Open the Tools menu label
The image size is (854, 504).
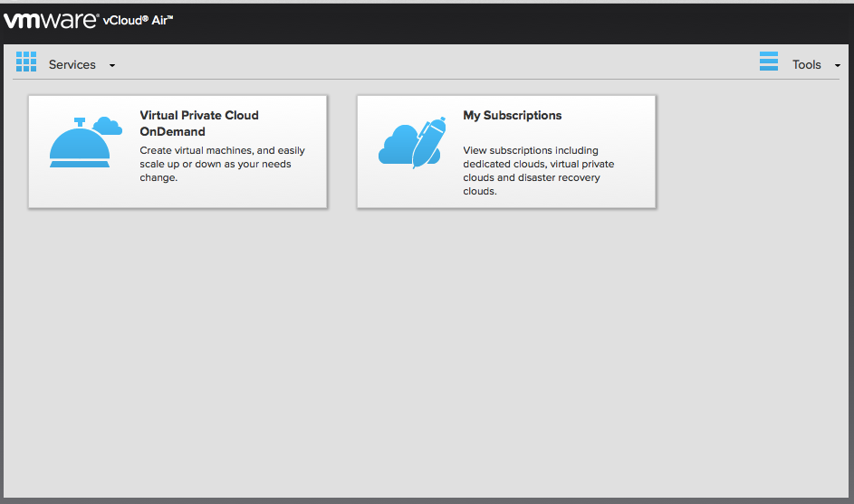click(x=806, y=65)
